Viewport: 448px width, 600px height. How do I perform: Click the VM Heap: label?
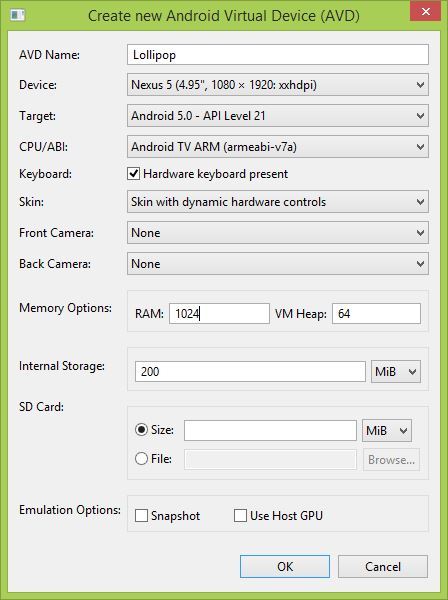(x=301, y=314)
